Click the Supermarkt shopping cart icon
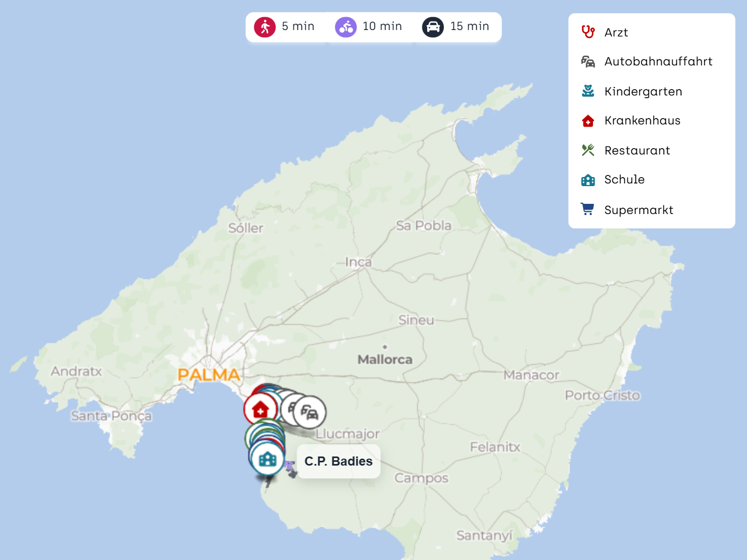 (x=588, y=209)
